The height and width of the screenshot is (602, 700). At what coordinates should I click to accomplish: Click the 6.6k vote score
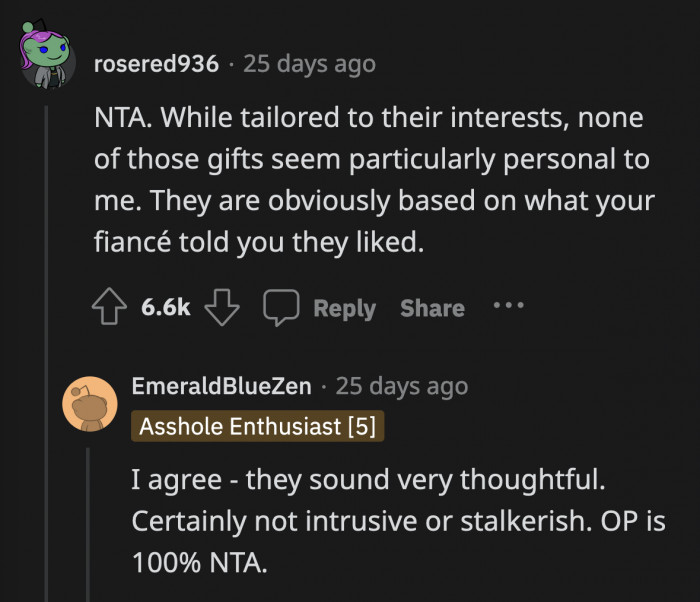point(165,307)
